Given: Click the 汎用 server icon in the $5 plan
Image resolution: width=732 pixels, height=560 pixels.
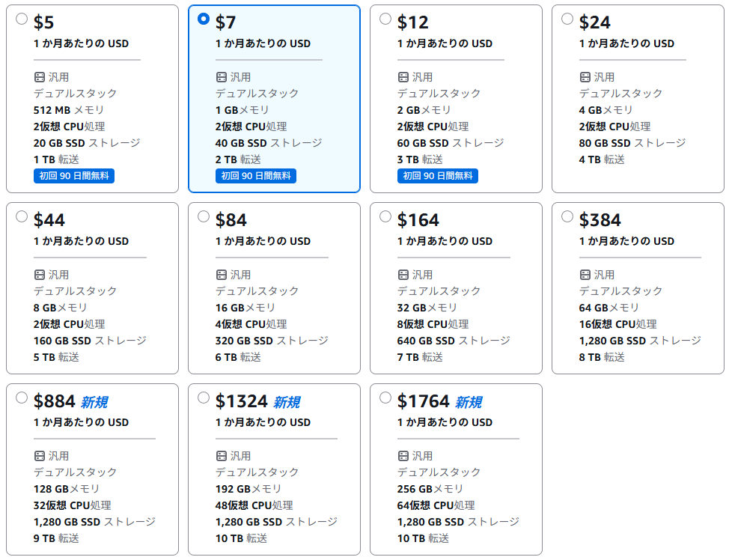Looking at the screenshot, I should click(40, 77).
